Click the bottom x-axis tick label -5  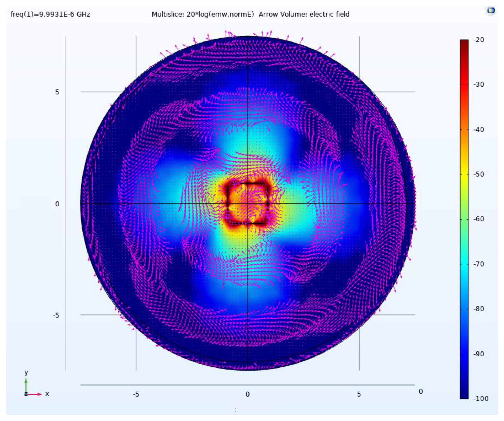(x=136, y=394)
